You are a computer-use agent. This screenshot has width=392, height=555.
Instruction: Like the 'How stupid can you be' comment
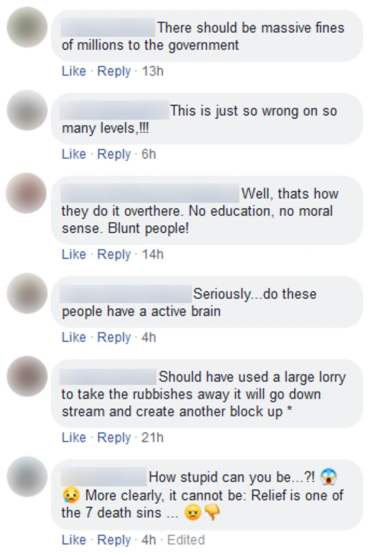(x=74, y=539)
